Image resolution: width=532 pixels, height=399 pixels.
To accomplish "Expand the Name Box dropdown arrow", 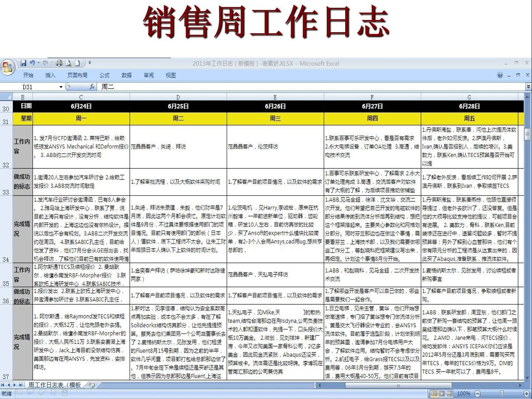I will pyautogui.click(x=61, y=87).
